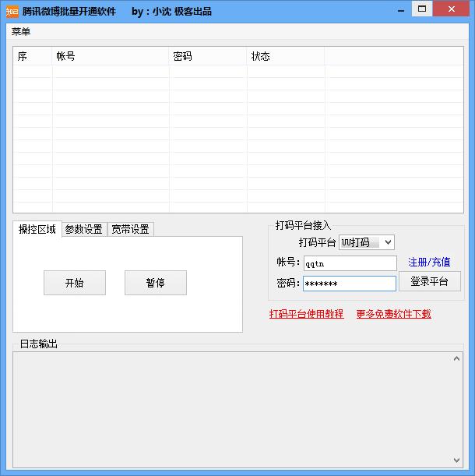Open 更多免费软件下载 link
The width and height of the screenshot is (475, 476).
(393, 314)
